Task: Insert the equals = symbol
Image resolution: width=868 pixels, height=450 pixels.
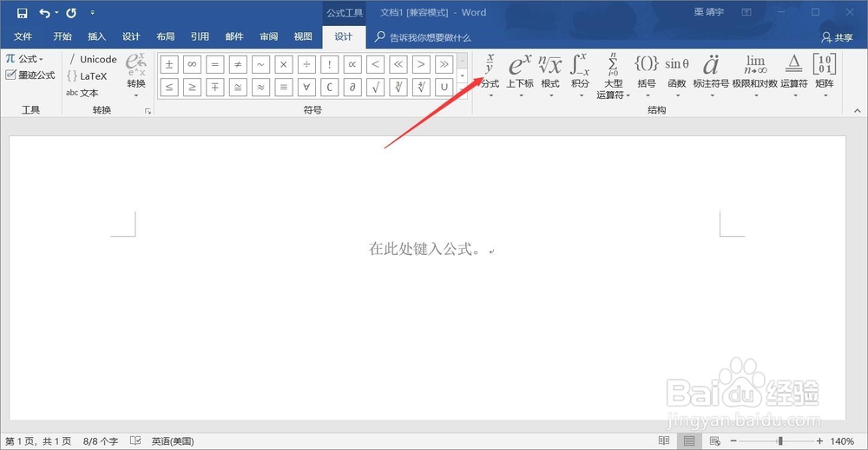Action: point(214,65)
